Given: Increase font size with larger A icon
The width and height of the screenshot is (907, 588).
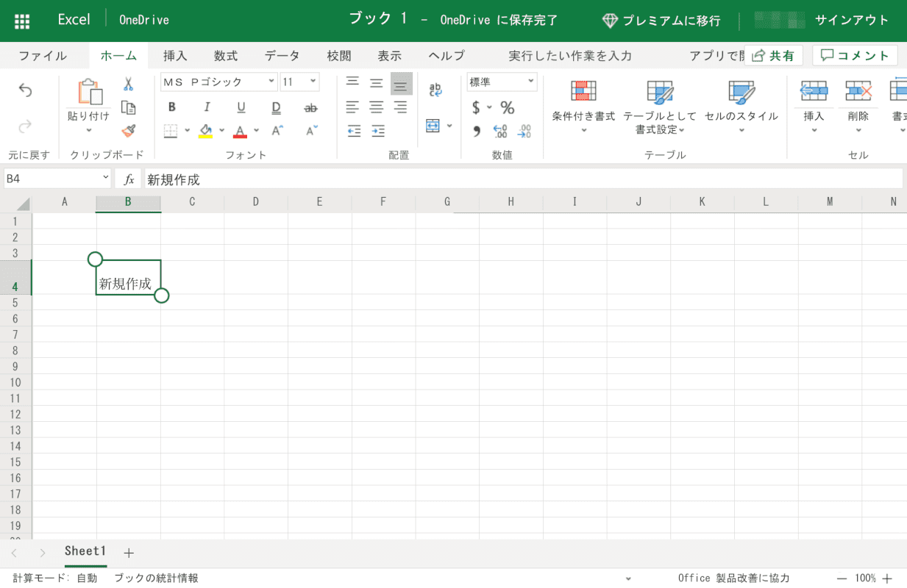Looking at the screenshot, I should pos(277,131).
